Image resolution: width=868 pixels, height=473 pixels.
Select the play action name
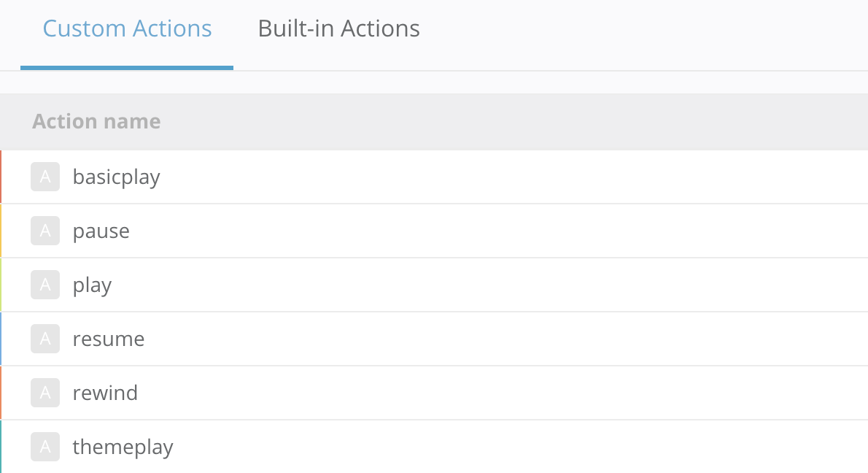click(x=92, y=285)
